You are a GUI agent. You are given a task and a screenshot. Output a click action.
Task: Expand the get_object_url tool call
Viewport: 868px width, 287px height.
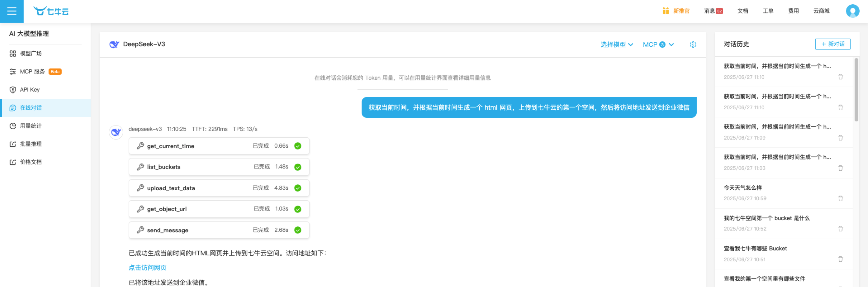(219, 209)
